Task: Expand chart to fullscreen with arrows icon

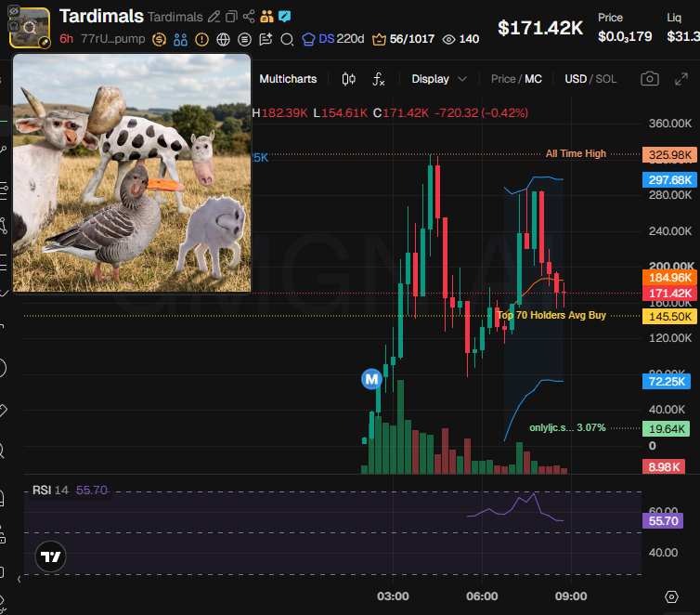Action: 681,79
